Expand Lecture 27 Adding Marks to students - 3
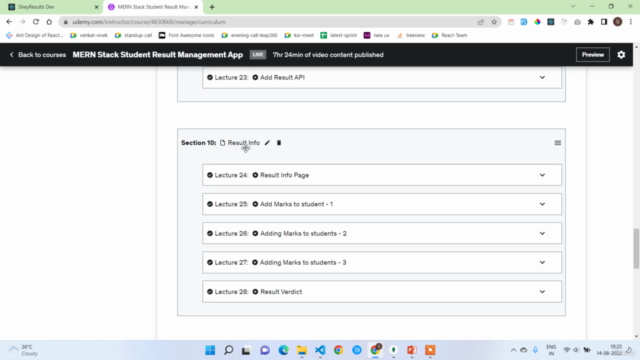Image resolution: width=640 pixels, height=360 pixels. (542, 262)
